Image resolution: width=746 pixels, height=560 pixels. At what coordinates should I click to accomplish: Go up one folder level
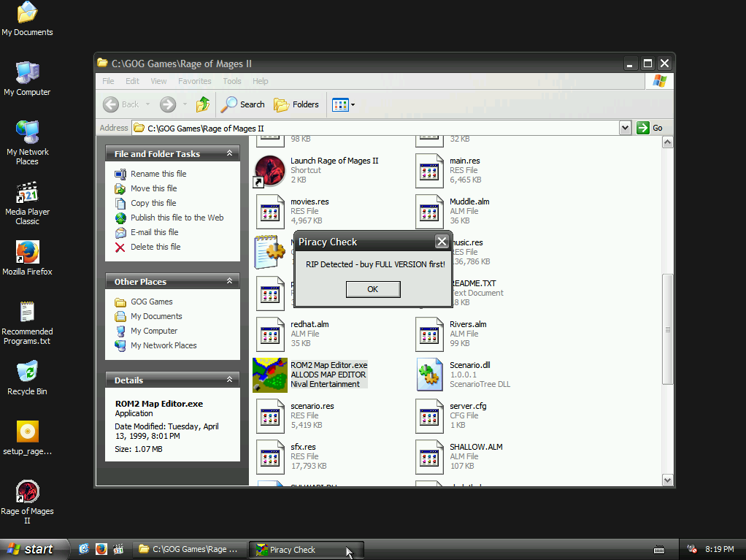[x=203, y=104]
